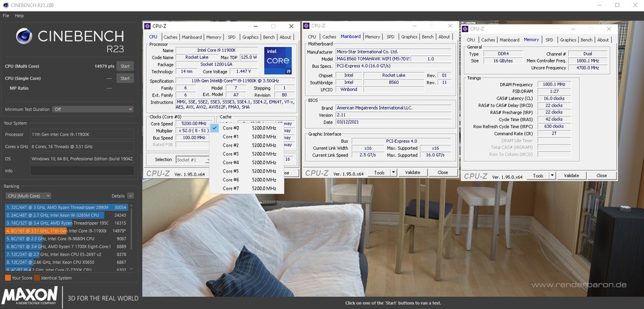Select the Xeon W-3265M ranking entry
644x309 pixels.
tap(67, 215)
